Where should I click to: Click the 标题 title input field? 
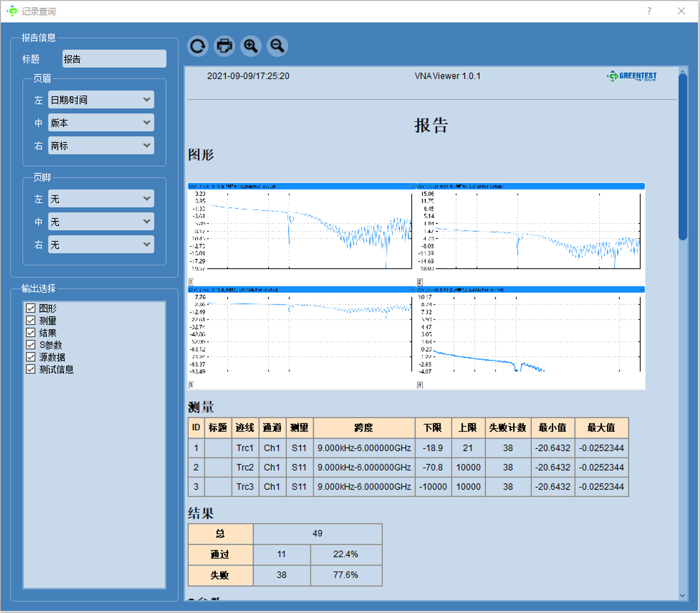[x=114, y=59]
